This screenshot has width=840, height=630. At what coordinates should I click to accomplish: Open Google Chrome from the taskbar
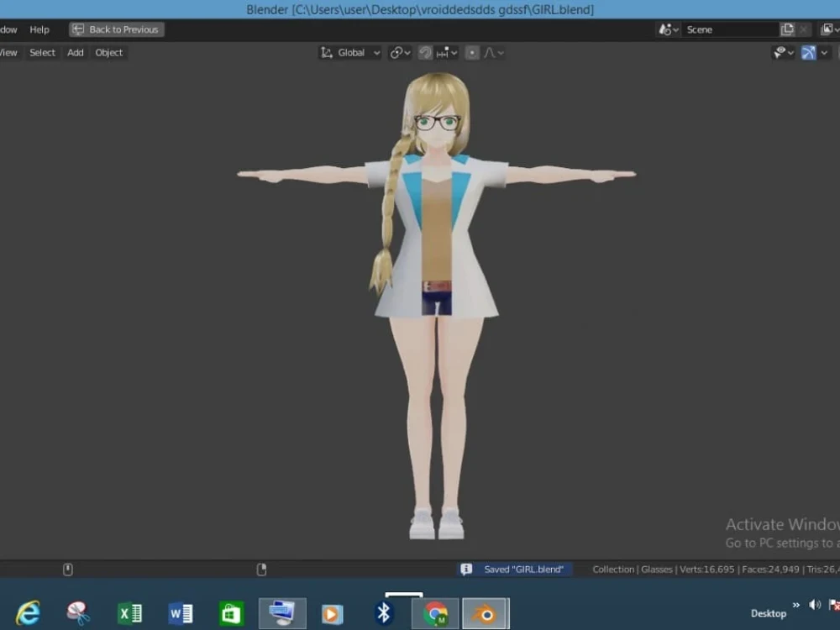(x=436, y=612)
